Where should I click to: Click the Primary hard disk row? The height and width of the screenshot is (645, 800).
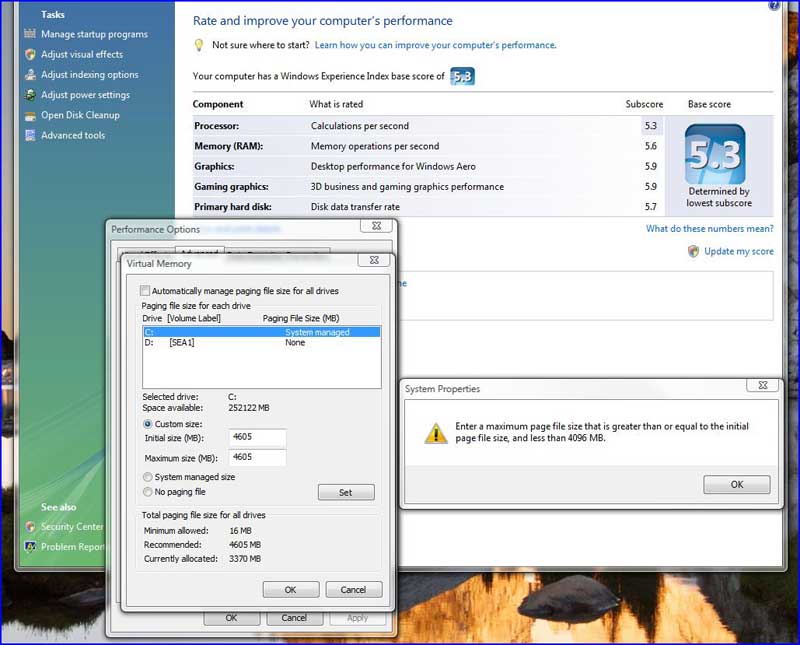tap(428, 207)
